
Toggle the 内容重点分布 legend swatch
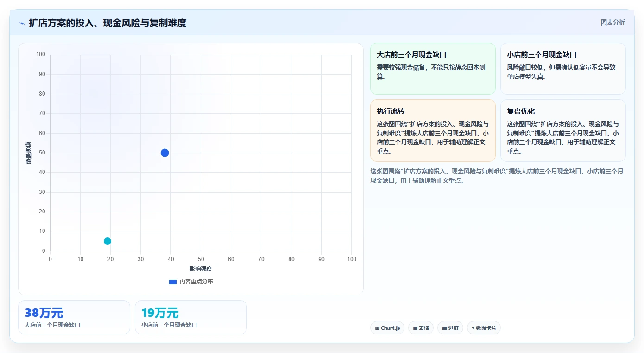click(173, 282)
